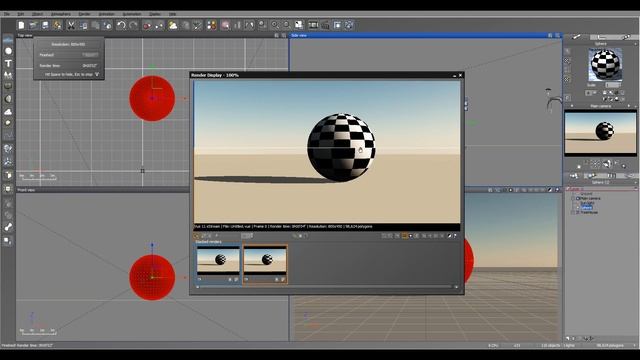
Task: Click the red sphere in the Front view
Action: click(x=152, y=277)
